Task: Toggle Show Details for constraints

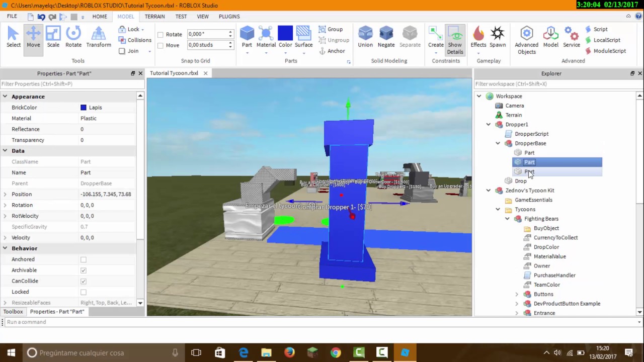Action: coord(455,39)
